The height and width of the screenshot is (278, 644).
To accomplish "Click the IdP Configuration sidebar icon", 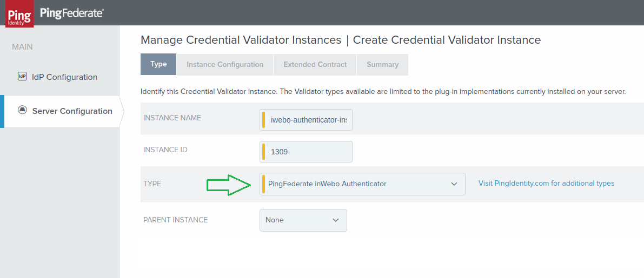I will pos(22,77).
